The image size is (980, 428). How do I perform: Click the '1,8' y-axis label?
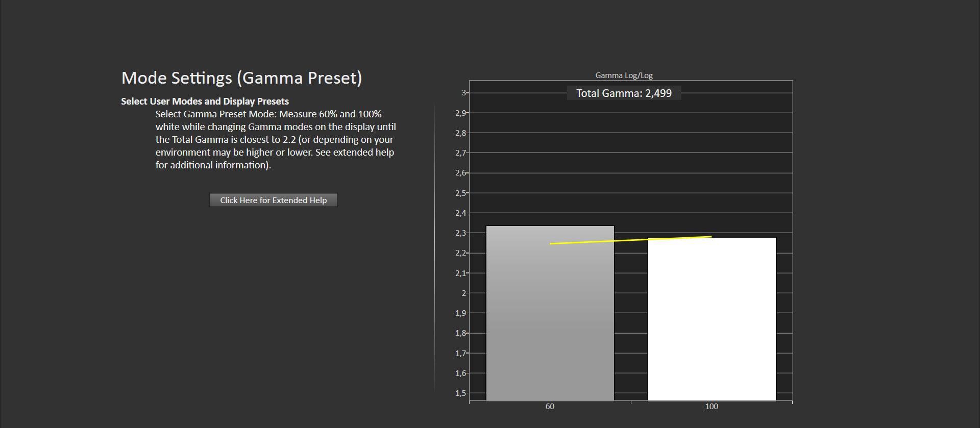pos(460,333)
